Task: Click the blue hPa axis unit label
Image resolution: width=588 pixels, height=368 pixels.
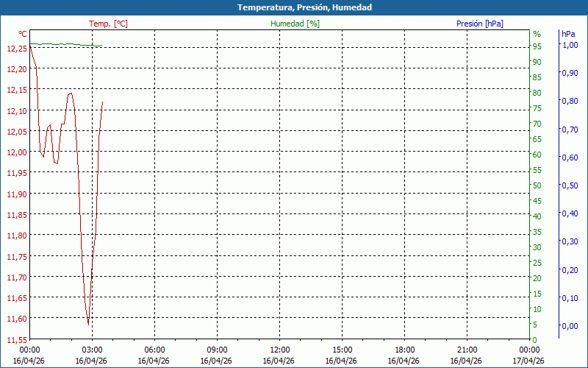Action: [568, 34]
